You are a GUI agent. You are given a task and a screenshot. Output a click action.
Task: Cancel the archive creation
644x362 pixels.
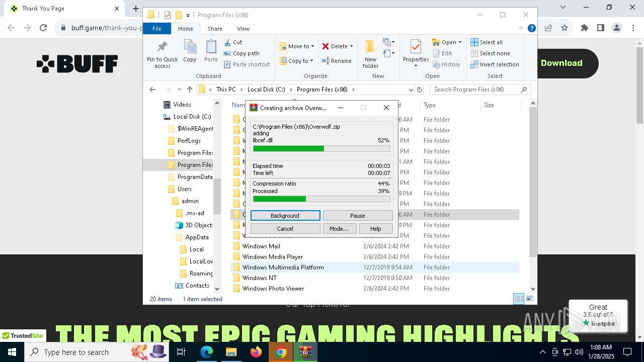click(x=285, y=229)
